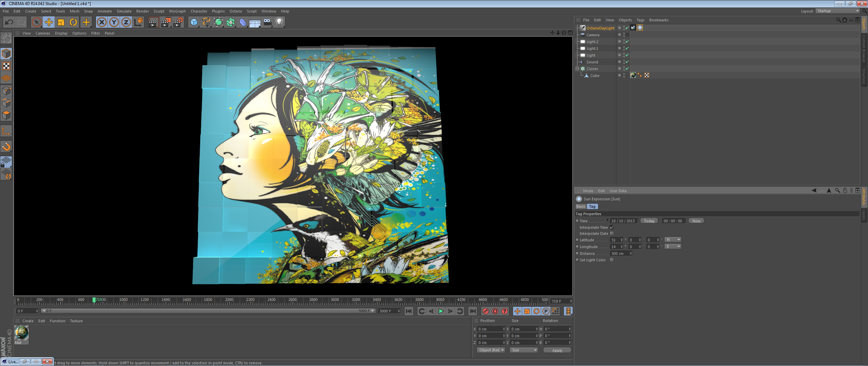Select the Move tool in top toolbar
This screenshot has height=366, width=868.
click(x=49, y=22)
